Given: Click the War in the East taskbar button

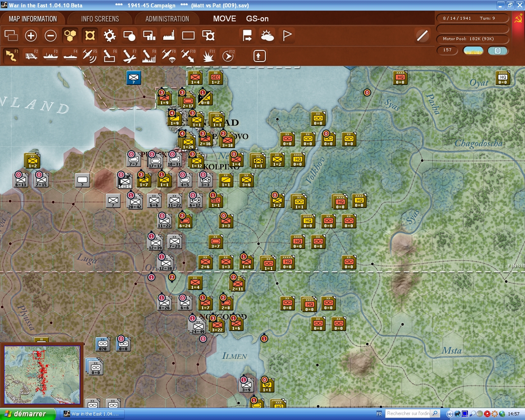Looking at the screenshot, I should point(93,414).
